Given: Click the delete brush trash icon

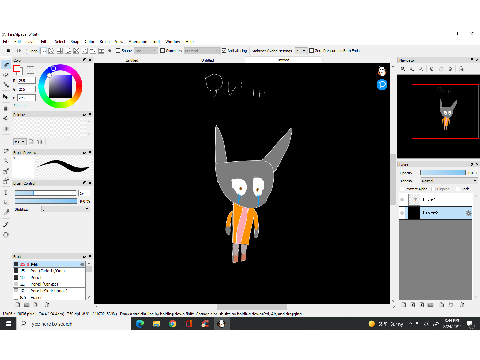Looking at the screenshot, I should [x=47, y=305].
